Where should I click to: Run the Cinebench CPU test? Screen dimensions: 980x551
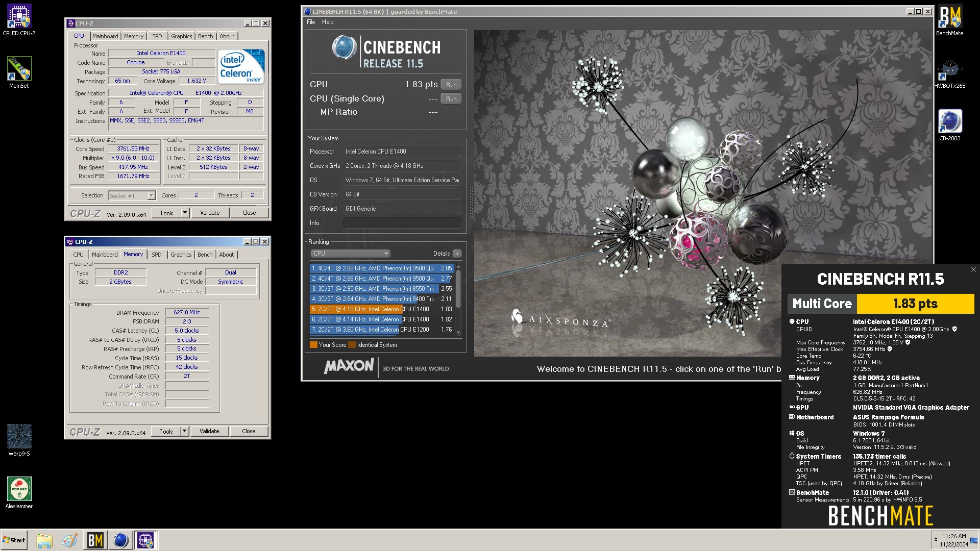(451, 85)
